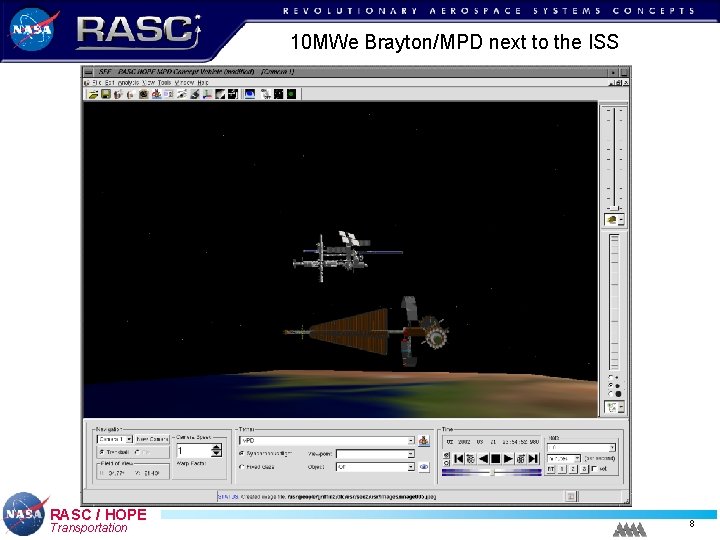Click the satellite toolbar icon
This screenshot has width=720, height=540.
pyautogui.click(x=181, y=94)
